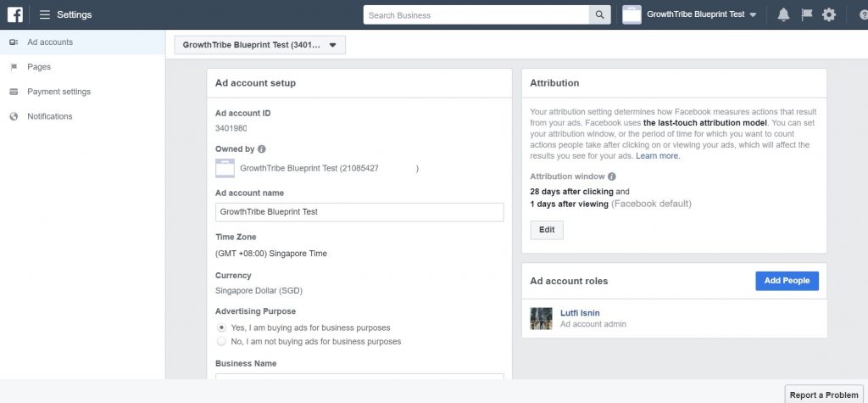Screen dimensions: 868x403
Task: Click the 1 days after viewing text
Action: [569, 204]
